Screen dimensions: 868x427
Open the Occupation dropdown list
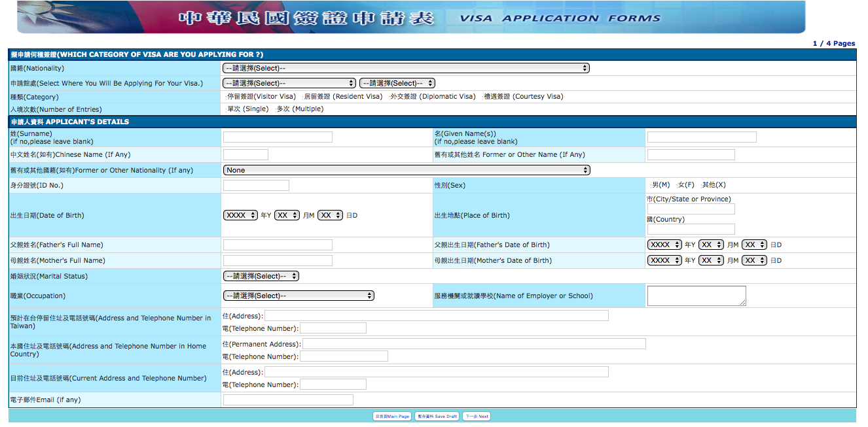click(x=298, y=296)
